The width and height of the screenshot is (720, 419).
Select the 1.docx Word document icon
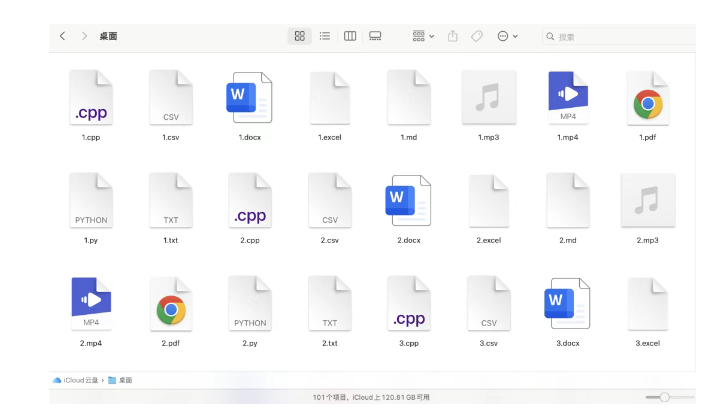coord(249,97)
